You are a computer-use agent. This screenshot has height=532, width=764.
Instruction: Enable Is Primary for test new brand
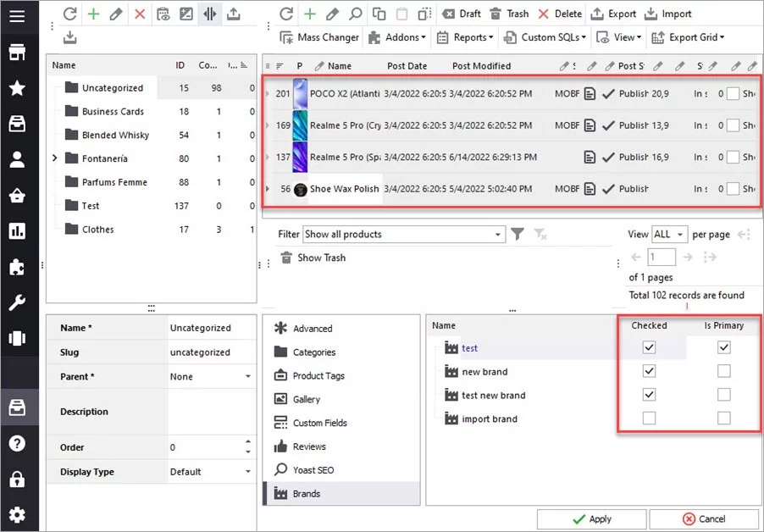point(723,395)
